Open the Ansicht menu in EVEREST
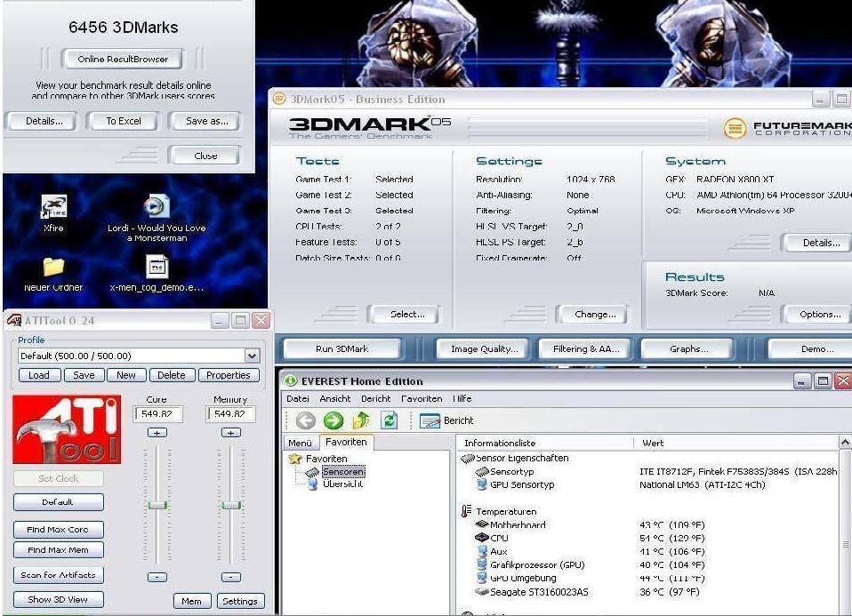This screenshot has width=852, height=616. click(334, 399)
